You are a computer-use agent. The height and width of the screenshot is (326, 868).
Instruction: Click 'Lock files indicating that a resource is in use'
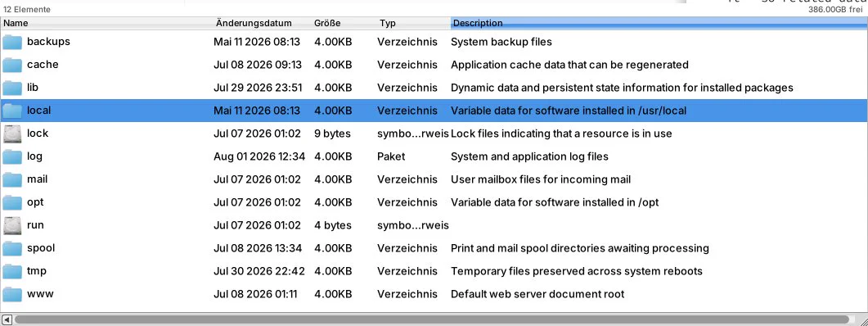pos(561,134)
